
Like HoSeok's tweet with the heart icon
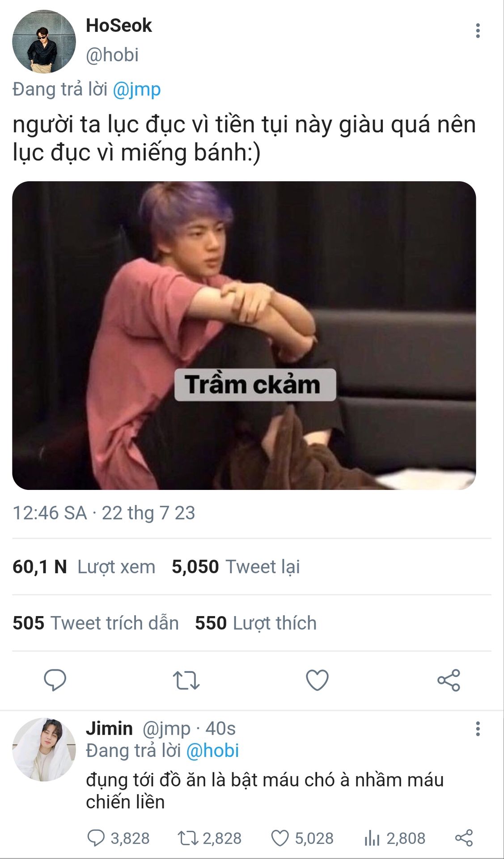317,680
